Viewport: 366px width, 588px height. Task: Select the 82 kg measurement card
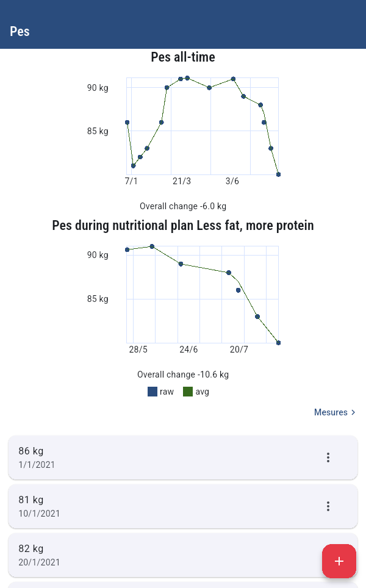[x=165, y=555]
